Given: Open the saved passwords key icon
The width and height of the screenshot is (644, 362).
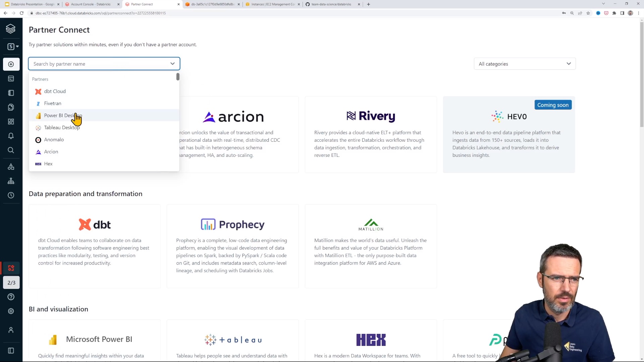Looking at the screenshot, I should (x=564, y=13).
